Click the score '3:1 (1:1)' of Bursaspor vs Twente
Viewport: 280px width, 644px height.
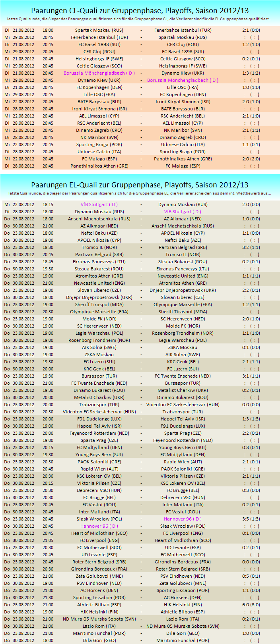pyautogui.click(x=251, y=376)
